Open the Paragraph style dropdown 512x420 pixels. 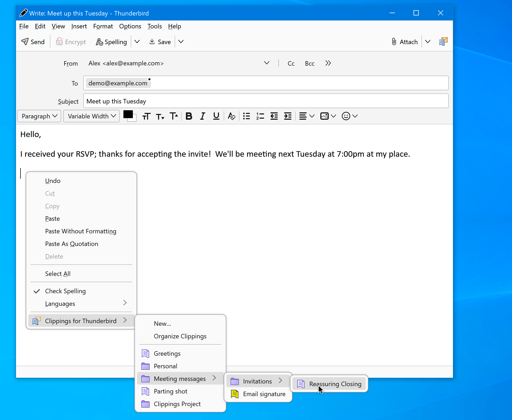39,116
